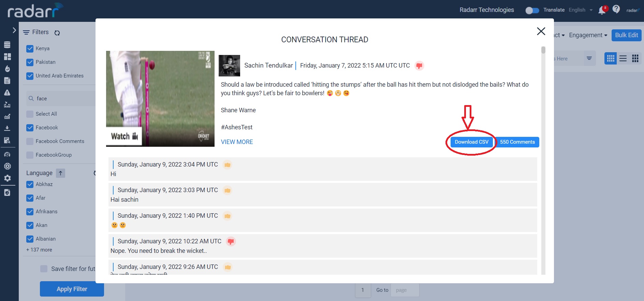Click the 550 Comments button
This screenshot has height=301, width=644.
point(517,142)
